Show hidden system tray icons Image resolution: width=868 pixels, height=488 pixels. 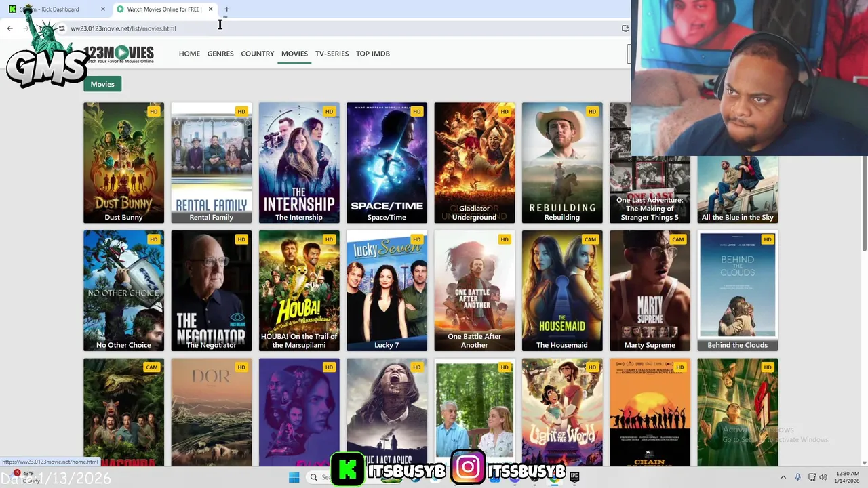pyautogui.click(x=783, y=478)
